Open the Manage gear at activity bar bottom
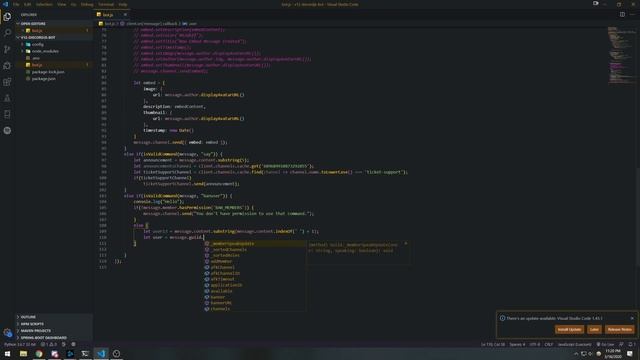The image size is (640, 360). point(7,333)
